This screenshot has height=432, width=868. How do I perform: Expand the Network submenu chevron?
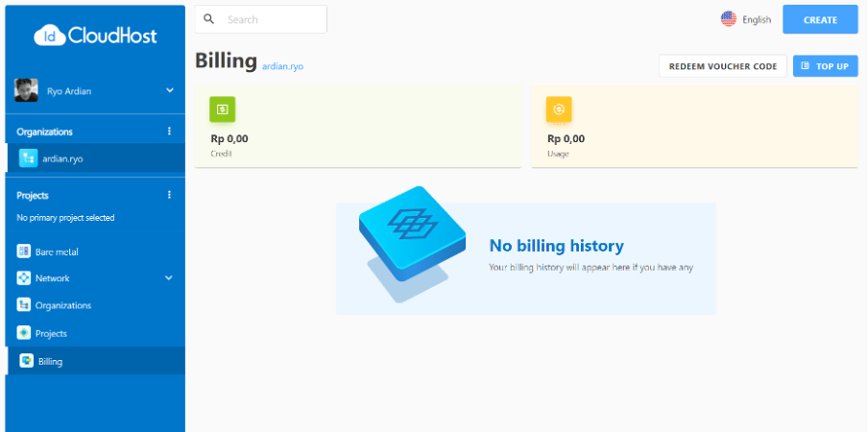[169, 277]
